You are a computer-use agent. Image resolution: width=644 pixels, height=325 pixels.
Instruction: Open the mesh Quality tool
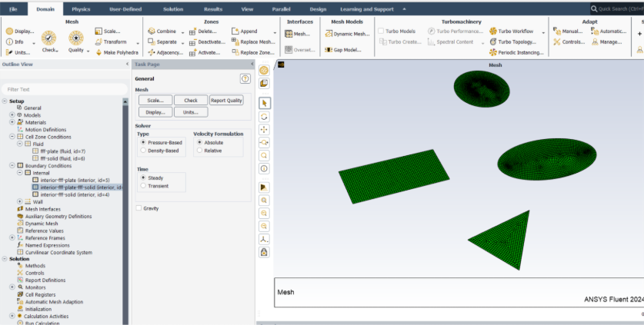point(75,41)
